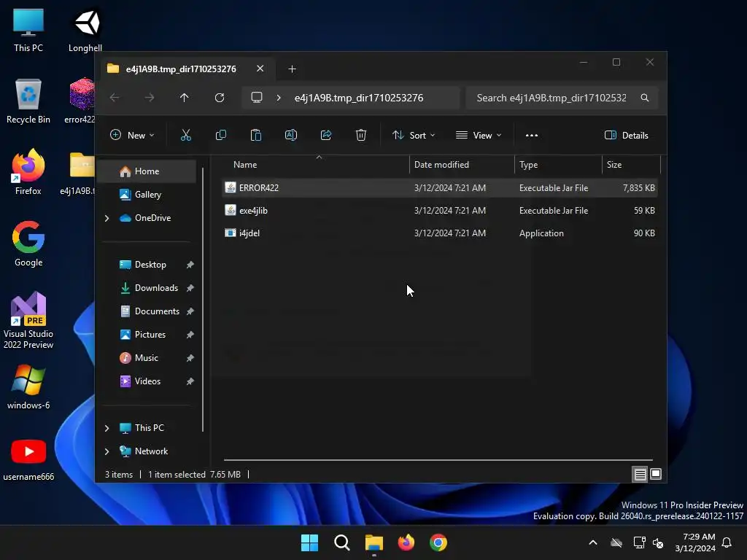Image resolution: width=747 pixels, height=560 pixels.
Task: Click the Rename icon in toolbar
Action: click(x=290, y=135)
